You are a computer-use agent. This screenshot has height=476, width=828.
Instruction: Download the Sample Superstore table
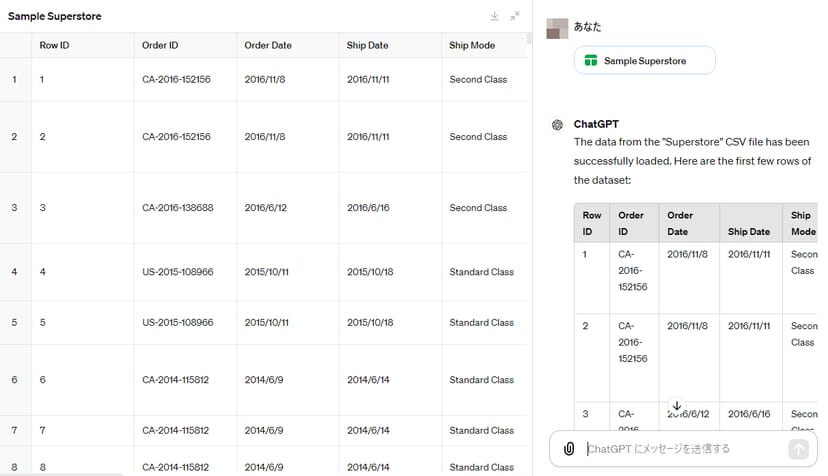pos(494,16)
